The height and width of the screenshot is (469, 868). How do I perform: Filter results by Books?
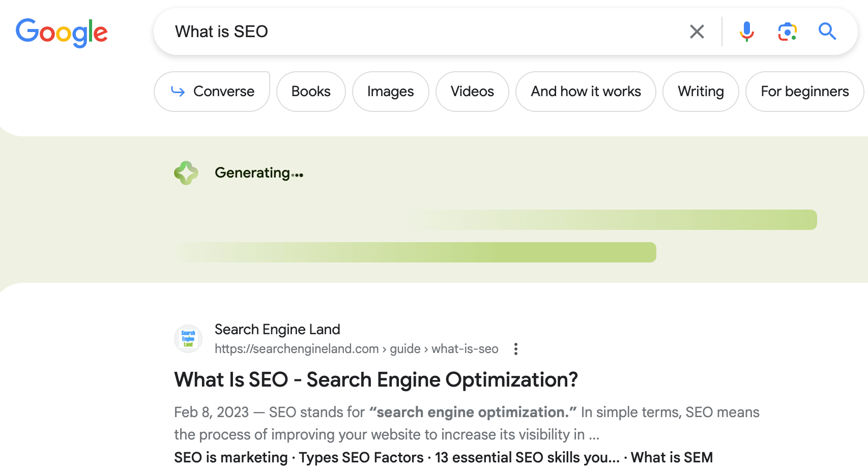click(311, 92)
